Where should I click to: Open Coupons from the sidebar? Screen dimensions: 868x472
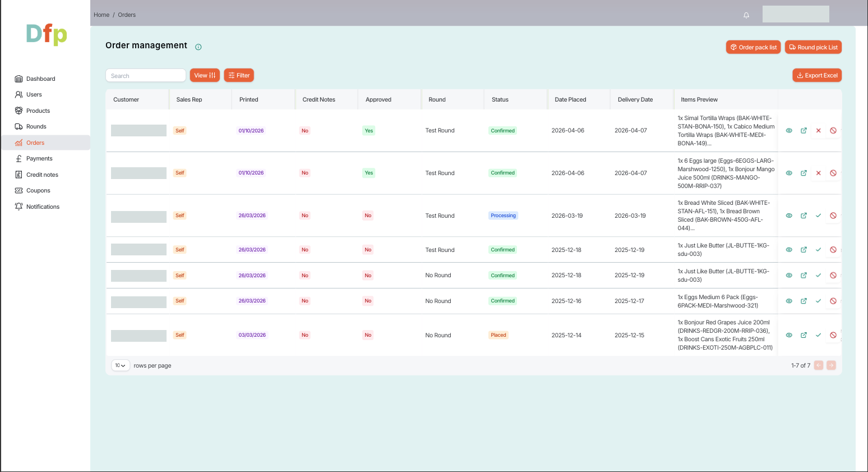point(45,190)
